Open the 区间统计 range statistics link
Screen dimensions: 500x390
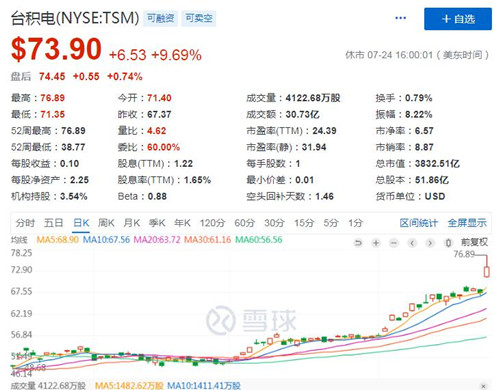coord(419,223)
